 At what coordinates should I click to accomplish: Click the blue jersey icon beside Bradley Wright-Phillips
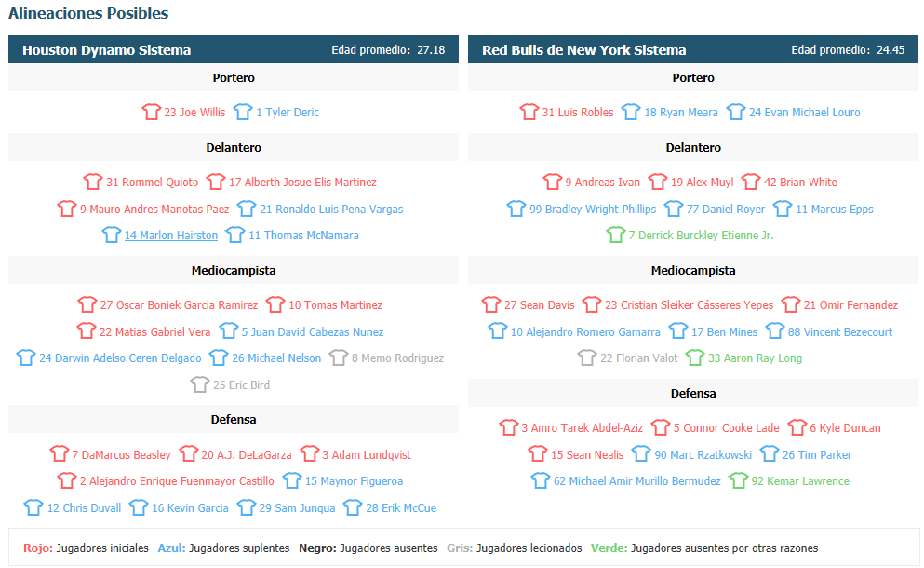(x=516, y=209)
